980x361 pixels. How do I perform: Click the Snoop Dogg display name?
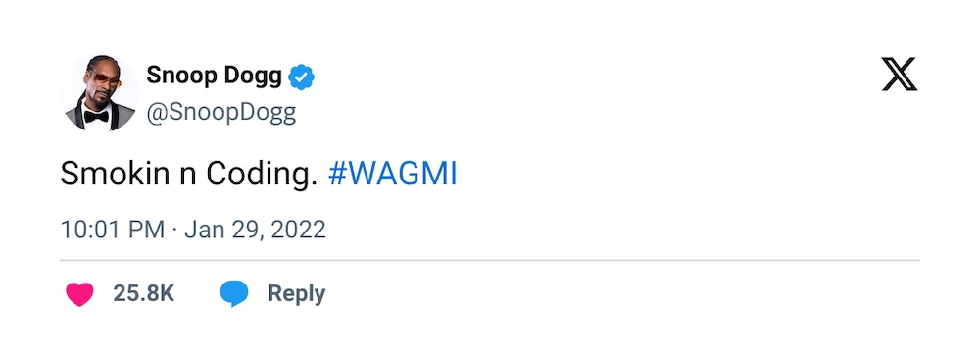click(215, 76)
